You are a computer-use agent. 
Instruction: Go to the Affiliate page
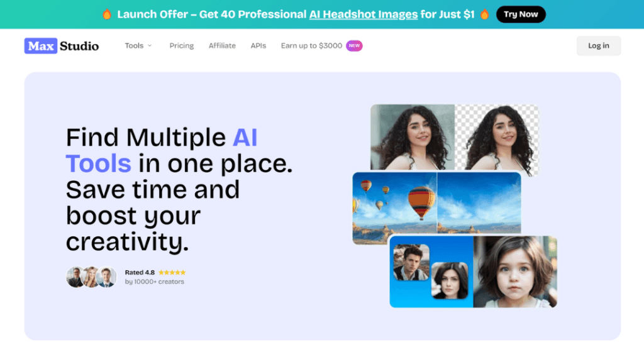point(222,45)
